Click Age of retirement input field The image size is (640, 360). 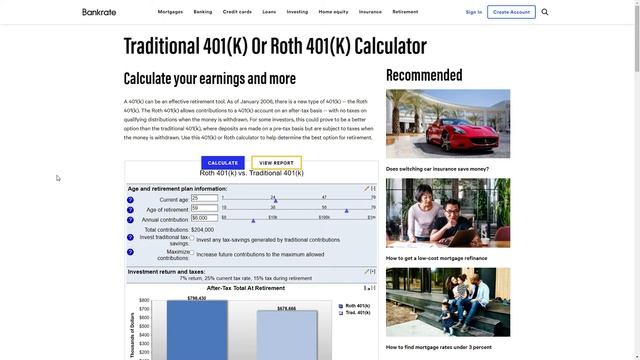(204, 208)
